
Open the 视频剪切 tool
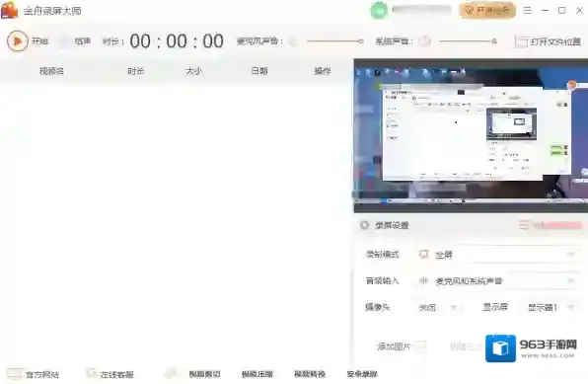pos(204,374)
